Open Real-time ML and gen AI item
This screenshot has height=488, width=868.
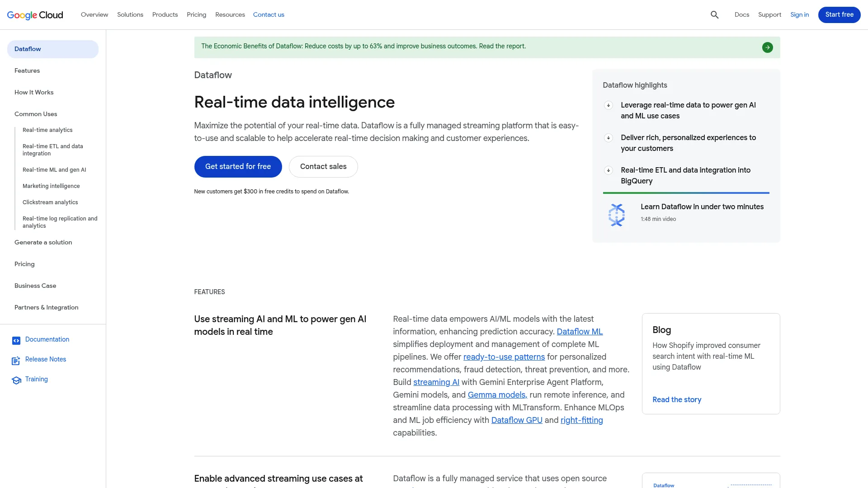click(54, 170)
